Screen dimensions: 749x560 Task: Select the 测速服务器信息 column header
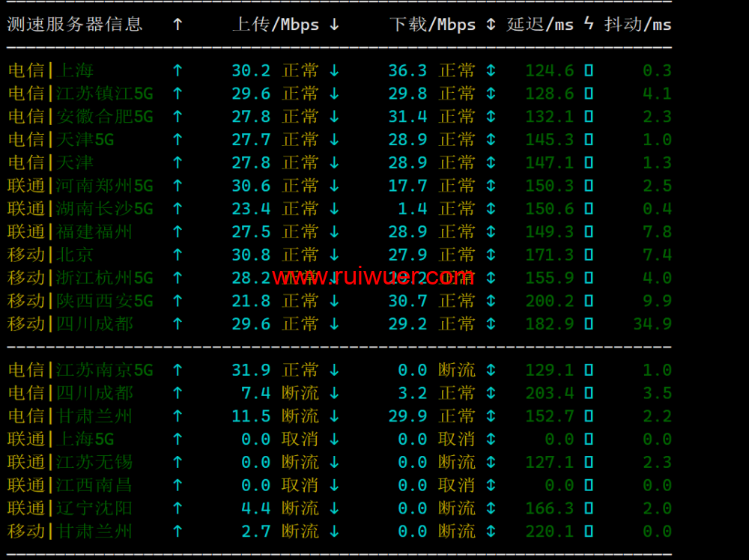[75, 25]
